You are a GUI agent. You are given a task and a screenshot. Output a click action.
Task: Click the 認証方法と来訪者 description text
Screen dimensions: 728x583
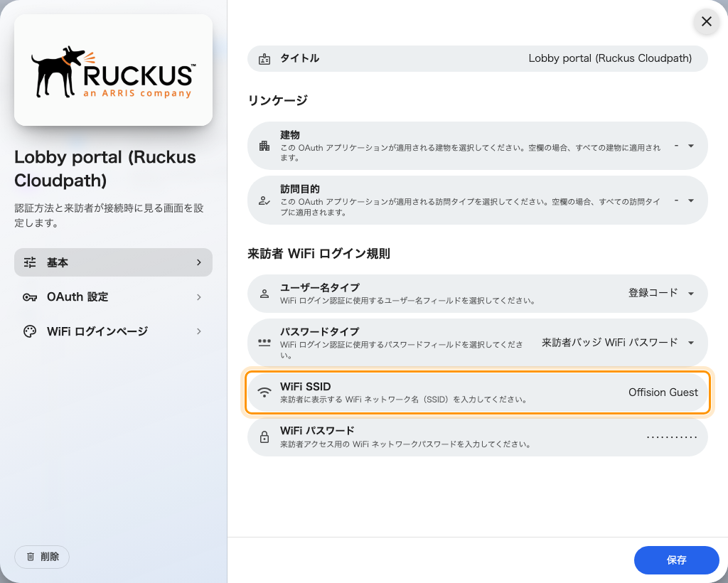pyautogui.click(x=109, y=215)
